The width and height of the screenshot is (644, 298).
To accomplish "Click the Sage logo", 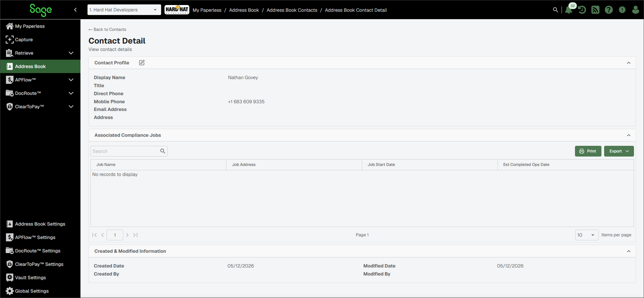I will pos(41,10).
